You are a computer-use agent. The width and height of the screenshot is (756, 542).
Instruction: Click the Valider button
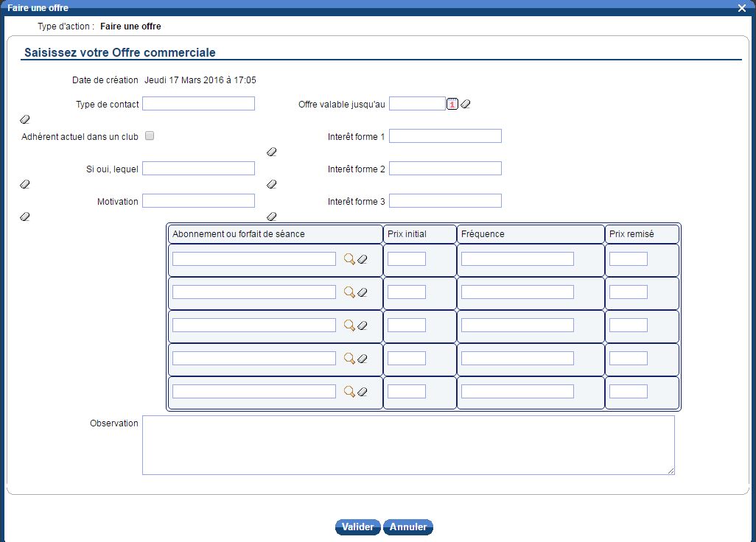(358, 527)
